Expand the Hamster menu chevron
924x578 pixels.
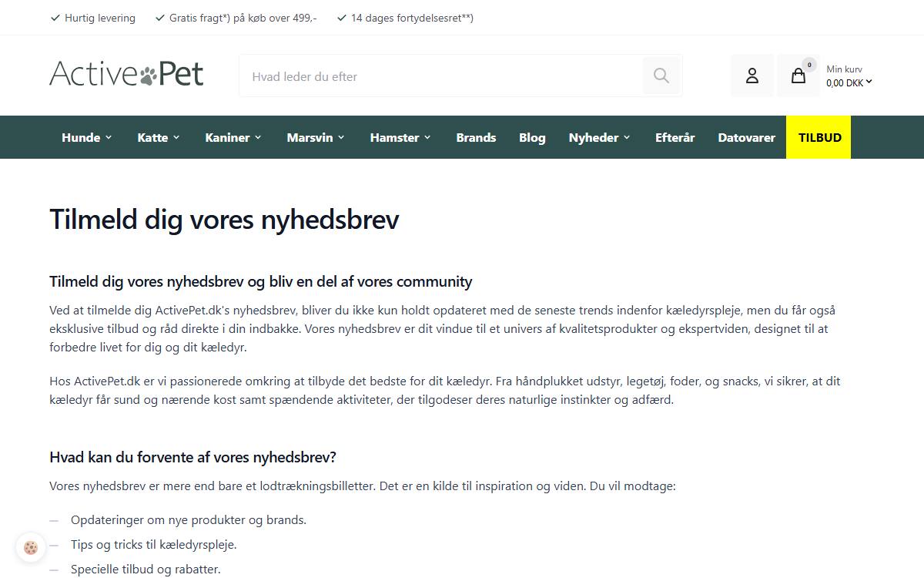click(427, 137)
